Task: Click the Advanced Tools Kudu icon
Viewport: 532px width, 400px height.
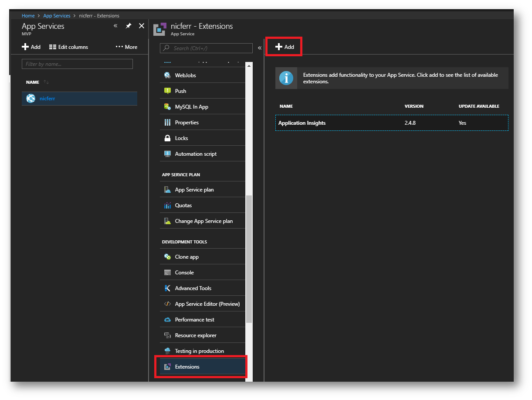Action: click(x=167, y=288)
